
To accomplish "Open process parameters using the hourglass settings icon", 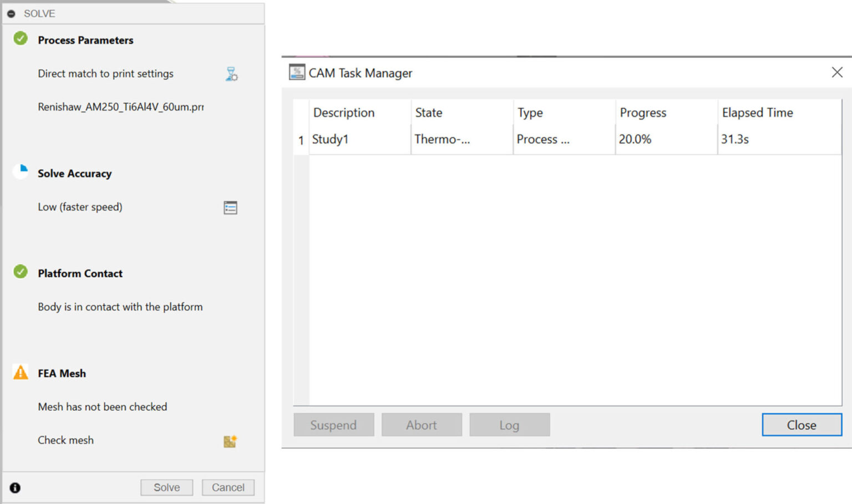I will pyautogui.click(x=231, y=74).
